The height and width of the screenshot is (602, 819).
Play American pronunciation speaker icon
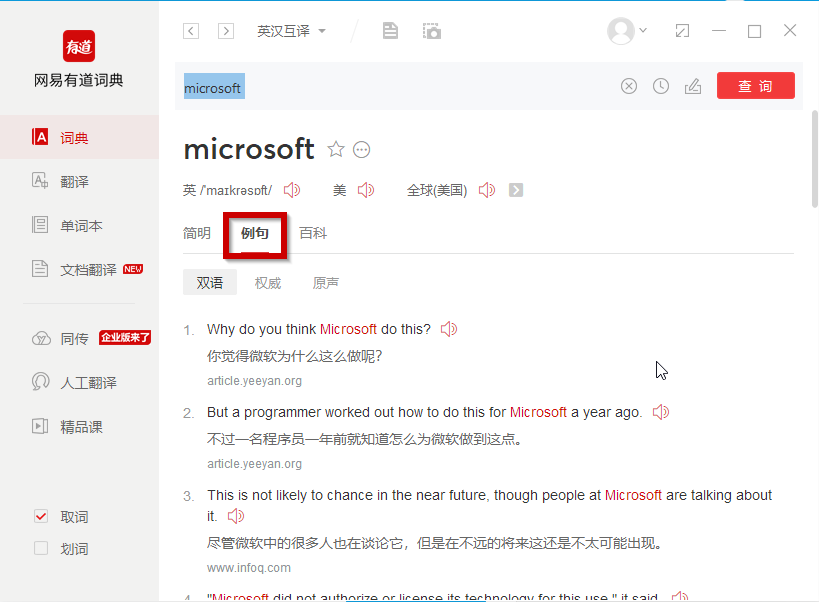click(x=366, y=190)
